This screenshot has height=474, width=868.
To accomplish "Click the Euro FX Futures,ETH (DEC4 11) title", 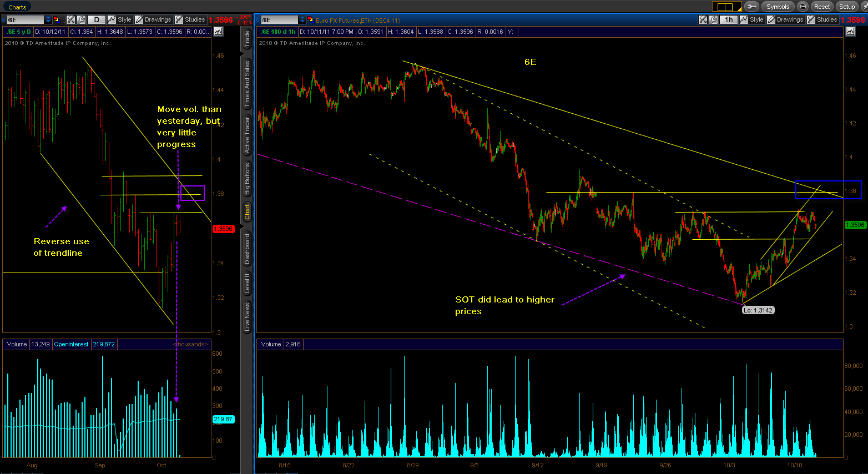I will click(x=358, y=21).
